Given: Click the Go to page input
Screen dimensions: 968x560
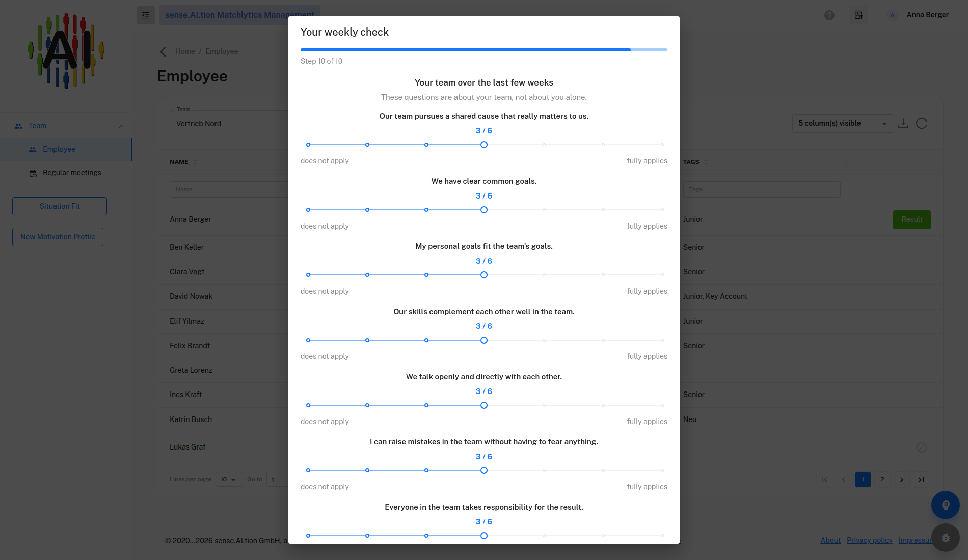Looking at the screenshot, I should [x=278, y=480].
